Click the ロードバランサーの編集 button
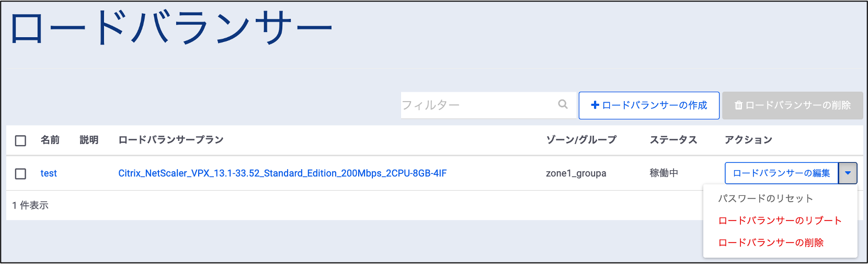 point(781,173)
